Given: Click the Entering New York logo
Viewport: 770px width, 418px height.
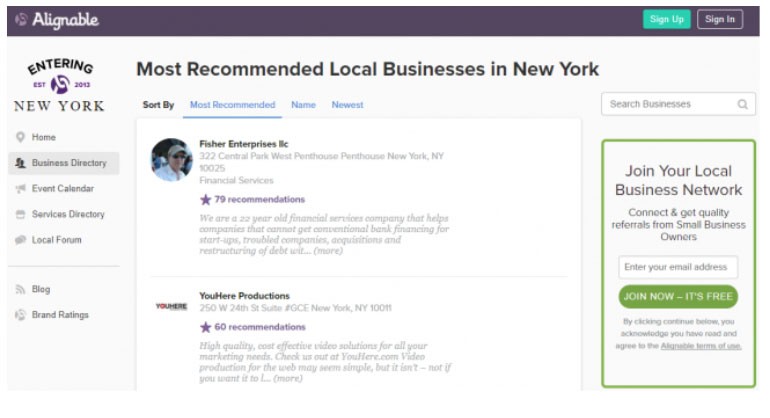Looking at the screenshot, I should pyautogui.click(x=58, y=85).
